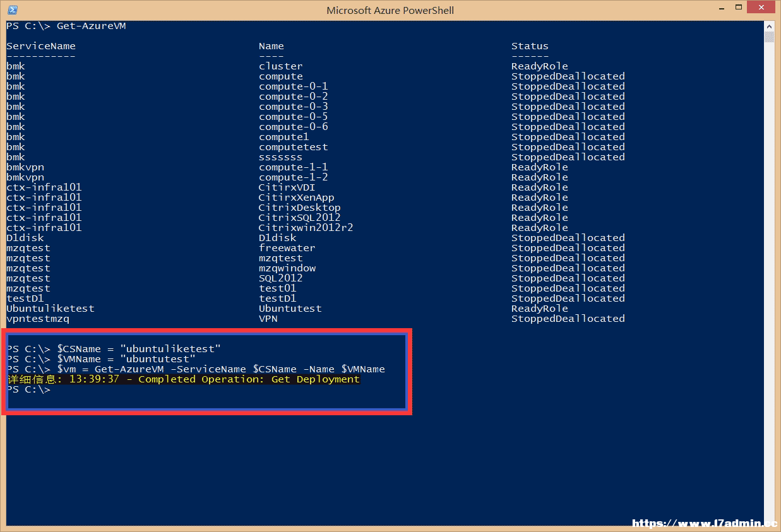Click "bmkvpn" in the compute-1-2 row
Viewport: 781px width, 532px height.
[25, 177]
